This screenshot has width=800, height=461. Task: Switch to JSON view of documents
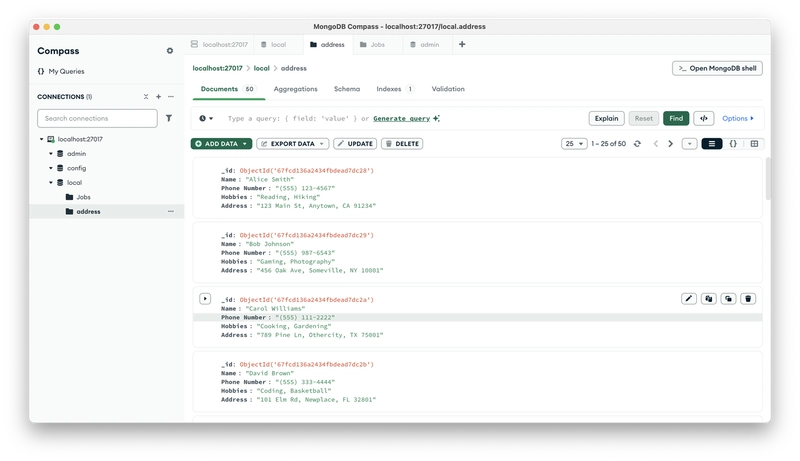(x=733, y=144)
